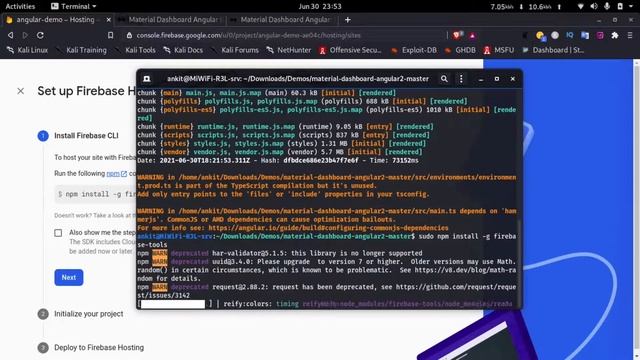
Task: Click the angular.io guide URL in terminal
Action: click(328, 228)
